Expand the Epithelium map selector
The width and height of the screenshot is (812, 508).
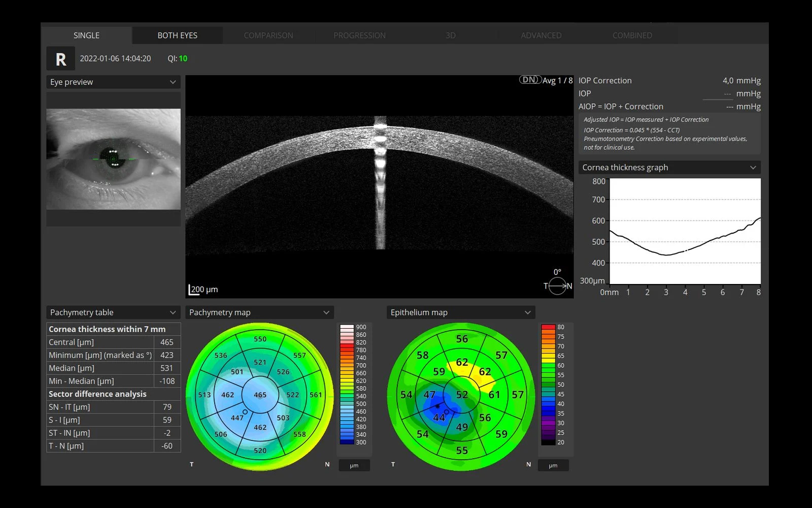pyautogui.click(x=461, y=312)
